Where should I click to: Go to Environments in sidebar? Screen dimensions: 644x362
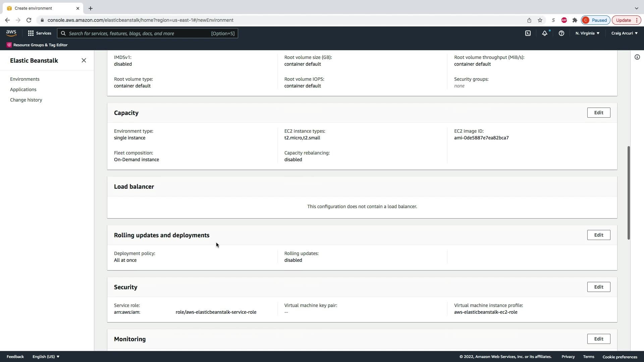(x=25, y=79)
